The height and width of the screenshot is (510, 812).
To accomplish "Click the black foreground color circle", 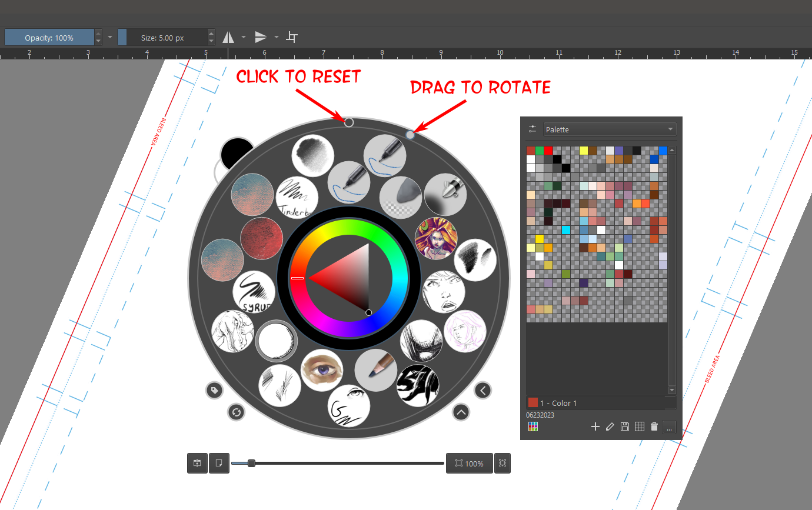I will 236,152.
